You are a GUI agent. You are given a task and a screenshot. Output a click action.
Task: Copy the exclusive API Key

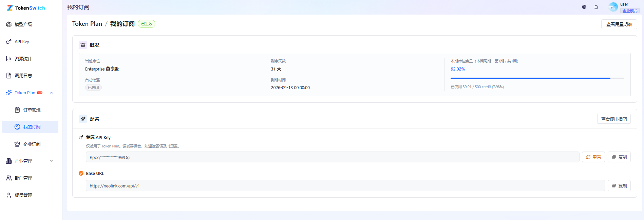pyautogui.click(x=619, y=157)
